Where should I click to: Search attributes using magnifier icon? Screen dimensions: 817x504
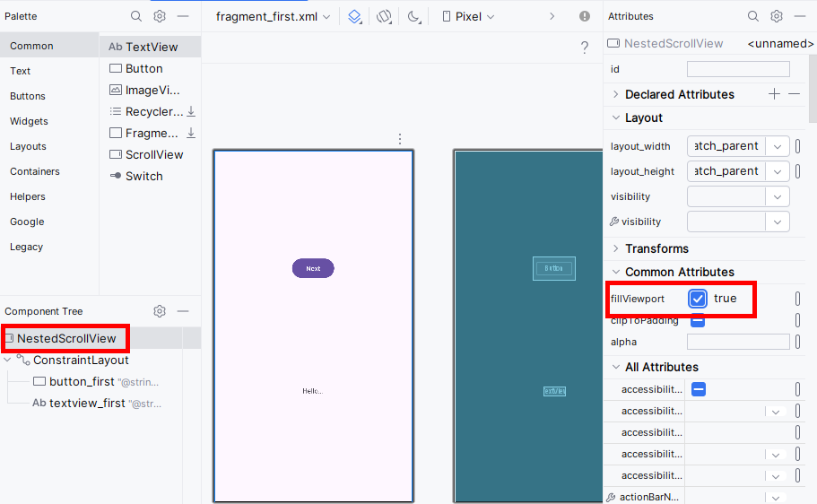pyautogui.click(x=753, y=16)
